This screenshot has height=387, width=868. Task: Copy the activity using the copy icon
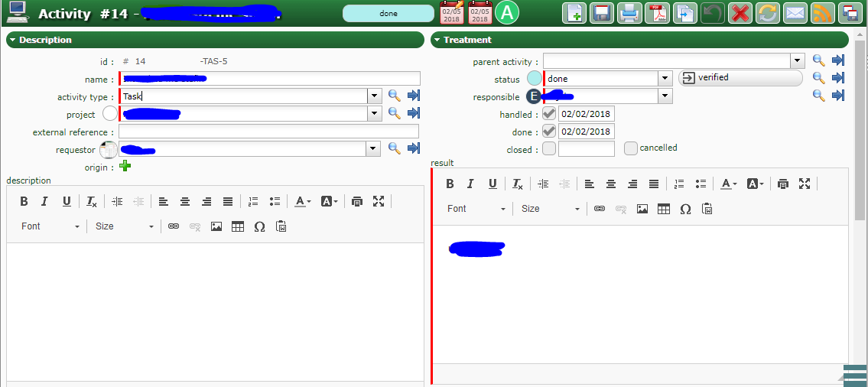(x=684, y=13)
